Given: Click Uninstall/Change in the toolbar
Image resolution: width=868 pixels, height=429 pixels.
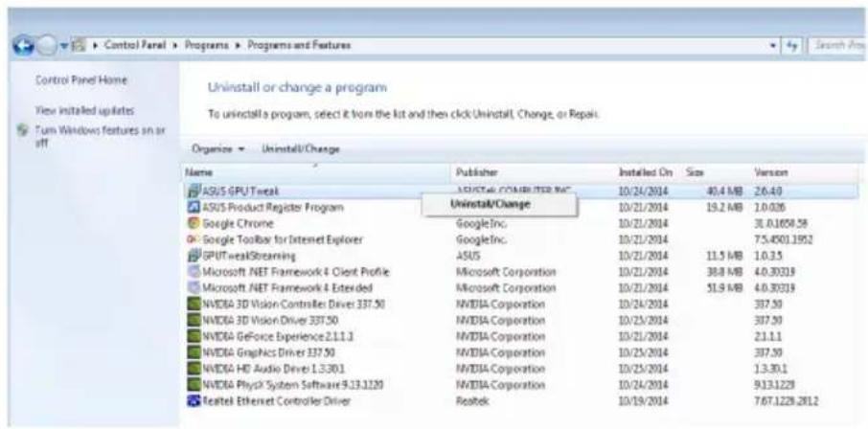Looking at the screenshot, I should [x=301, y=149].
